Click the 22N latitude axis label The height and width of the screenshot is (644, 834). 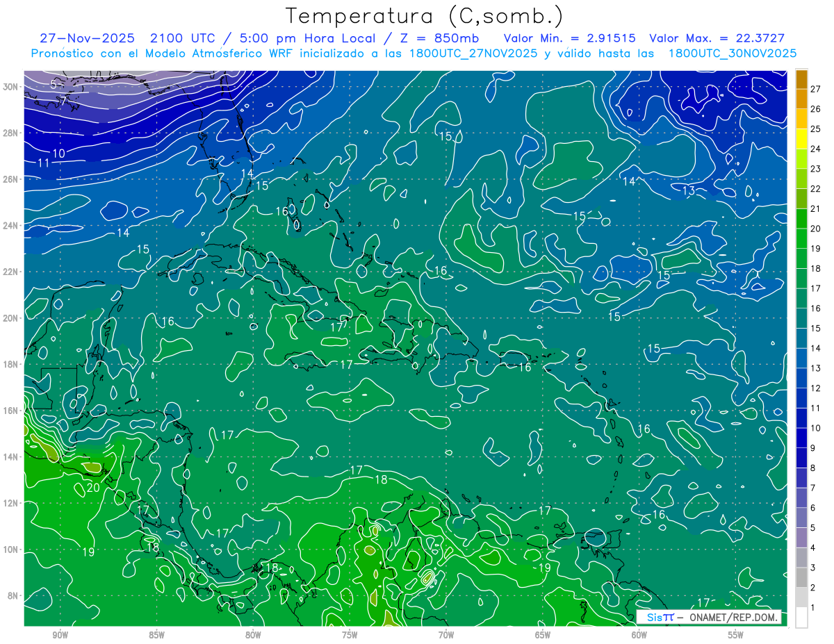[x=11, y=272]
